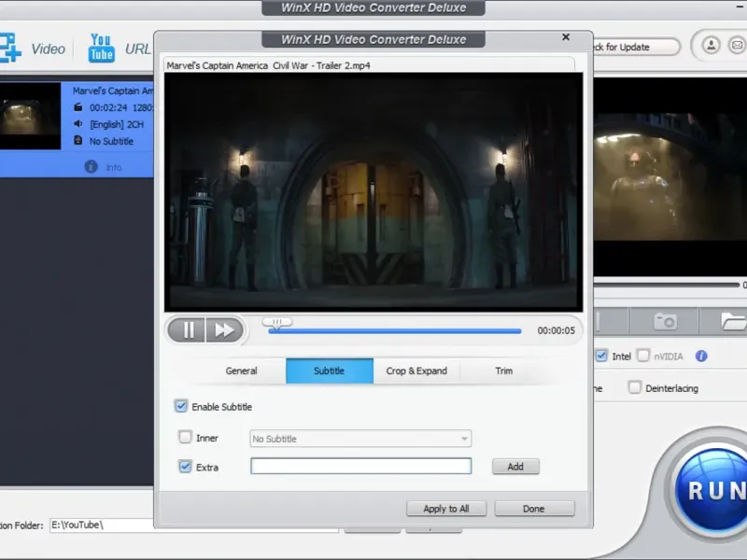Open the No Subtitle inner dropdown
Screen dimensions: 747x560
tap(360, 439)
